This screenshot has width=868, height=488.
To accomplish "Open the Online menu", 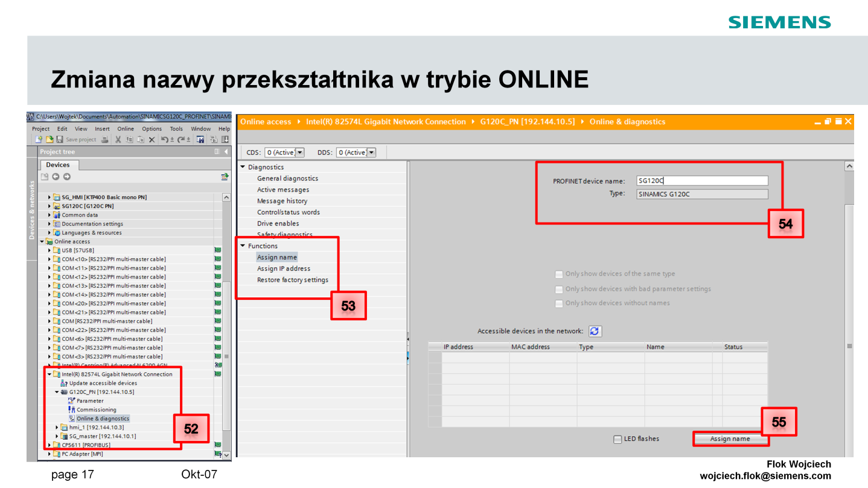I will coord(126,128).
